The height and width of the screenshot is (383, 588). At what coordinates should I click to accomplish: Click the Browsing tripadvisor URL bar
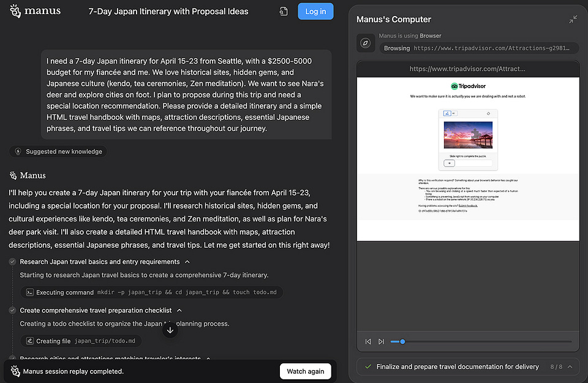pyautogui.click(x=479, y=48)
